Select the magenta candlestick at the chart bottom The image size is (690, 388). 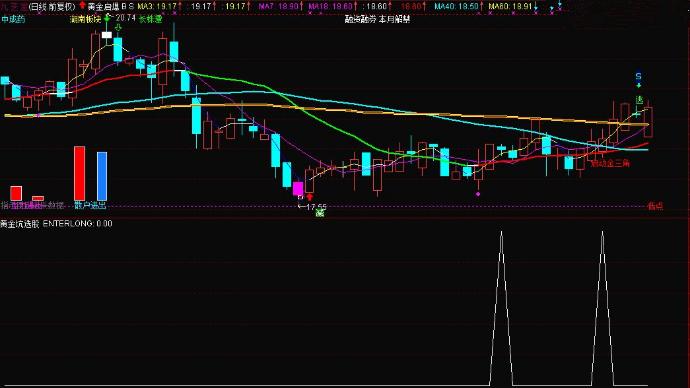[298, 189]
